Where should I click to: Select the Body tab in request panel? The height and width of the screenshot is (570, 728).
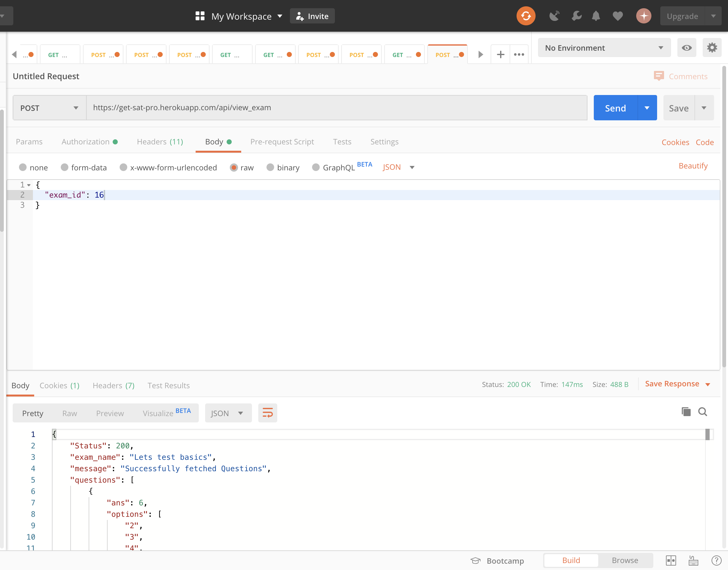[215, 141]
